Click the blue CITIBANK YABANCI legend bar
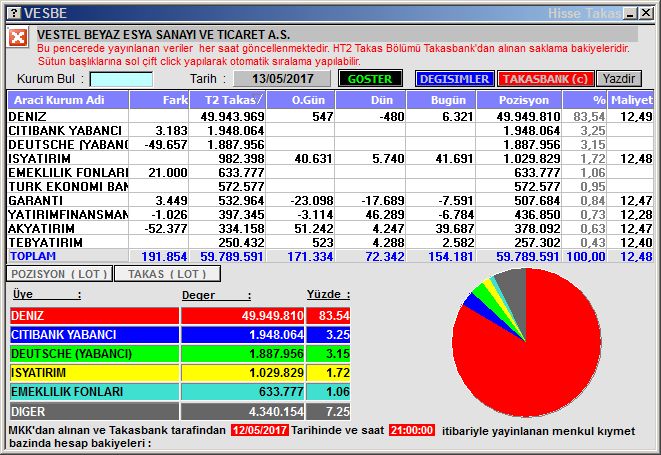Viewport: 661px width, 455px height. coord(94,335)
